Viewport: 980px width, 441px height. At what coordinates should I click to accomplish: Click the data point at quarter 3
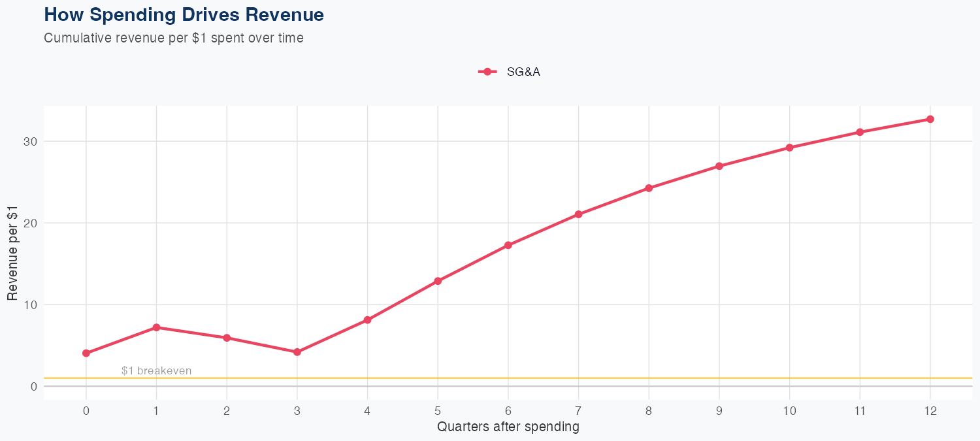coord(297,352)
